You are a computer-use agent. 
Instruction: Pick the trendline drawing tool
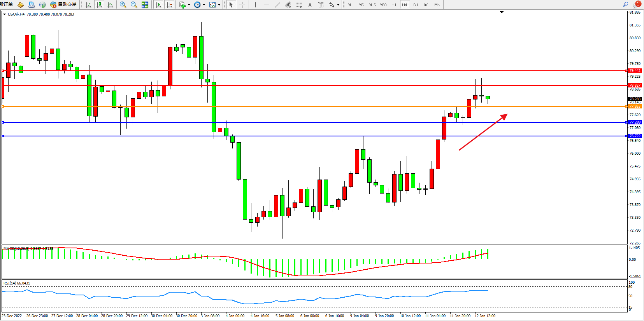click(277, 5)
